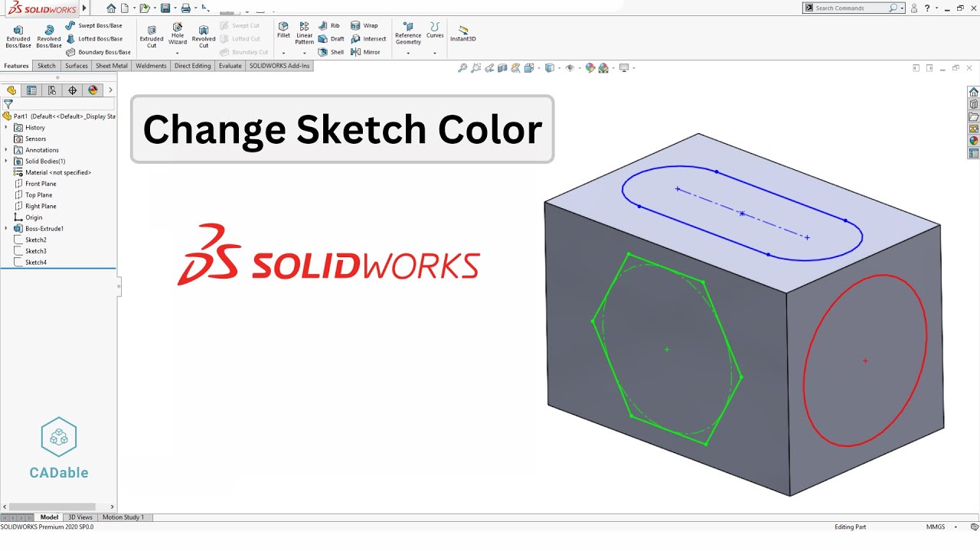
Task: Switch to 3D Views bottom tab
Action: pos(80,517)
